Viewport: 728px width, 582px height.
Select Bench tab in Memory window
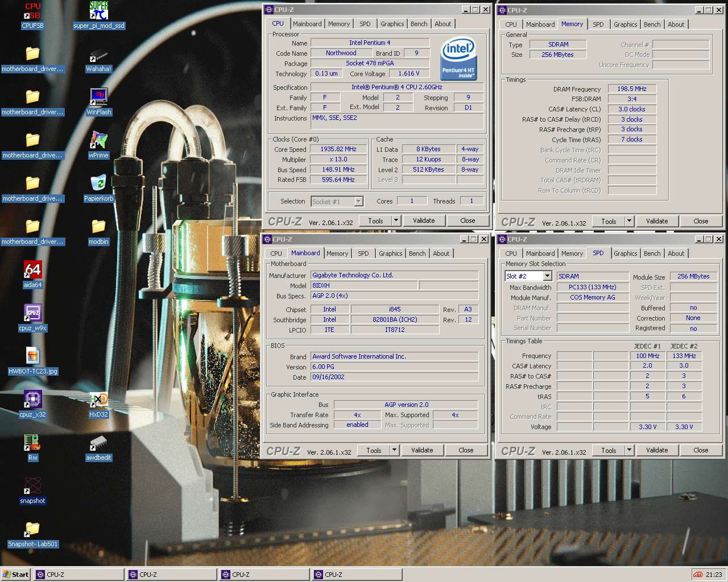point(652,24)
